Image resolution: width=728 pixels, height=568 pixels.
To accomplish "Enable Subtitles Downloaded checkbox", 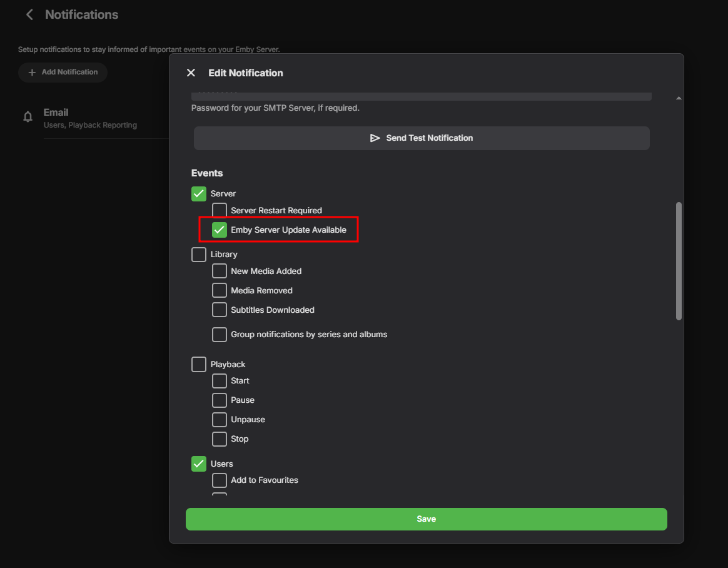I will 220,310.
